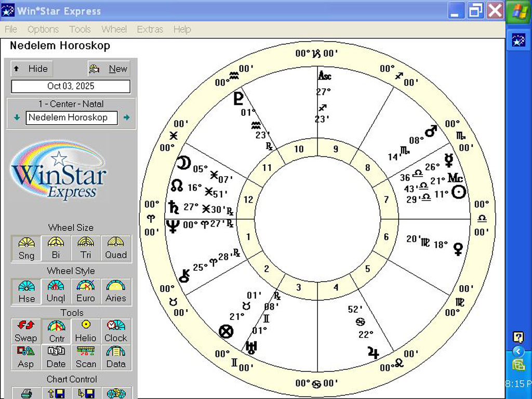Collapse the side panel with Hide
Image resolution: width=532 pixels, height=399 pixels.
point(32,69)
